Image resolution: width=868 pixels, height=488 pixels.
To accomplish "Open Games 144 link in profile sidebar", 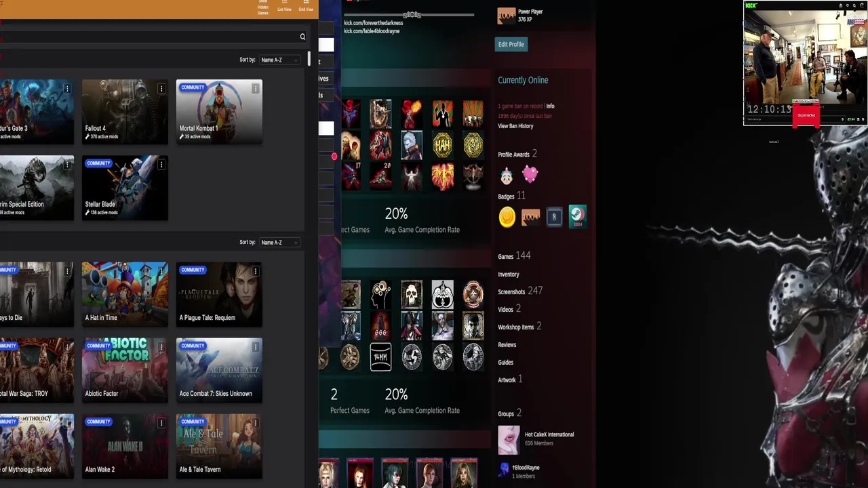I will click(514, 256).
